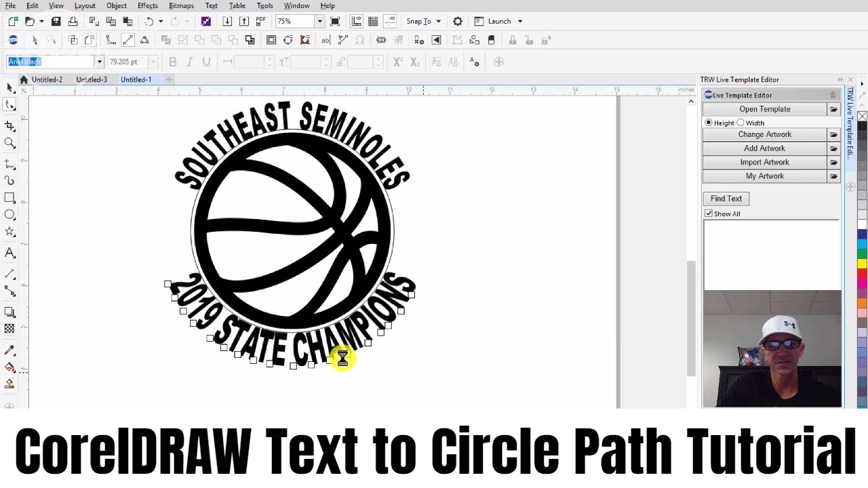Image resolution: width=868 pixels, height=488 pixels.
Task: Select the Crop tool
Action: 9,125
